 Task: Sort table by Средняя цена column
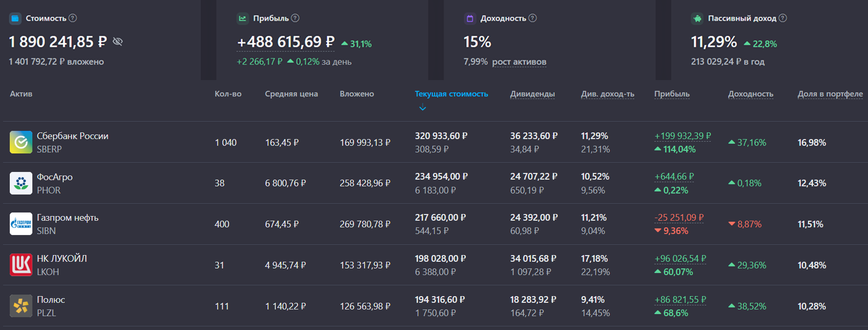[x=291, y=94]
